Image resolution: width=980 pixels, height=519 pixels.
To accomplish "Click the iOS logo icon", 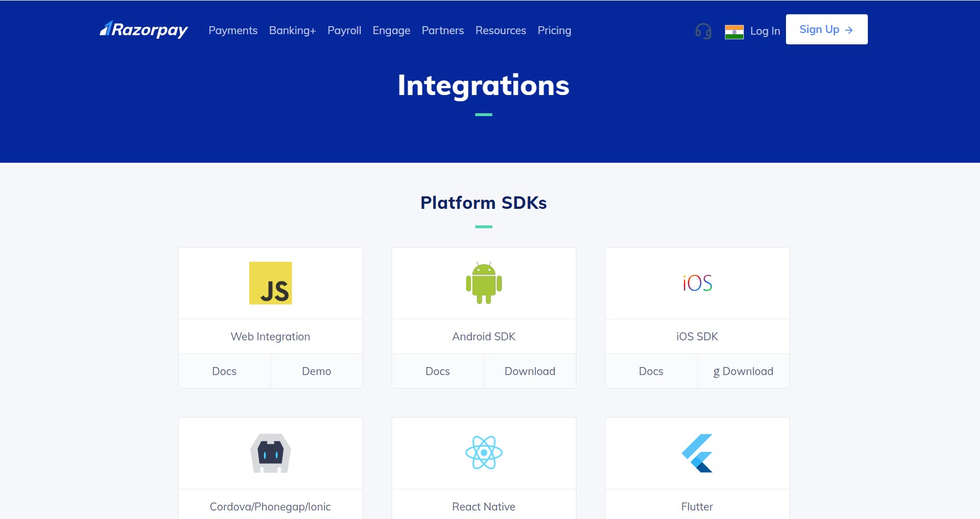I will coord(697,283).
